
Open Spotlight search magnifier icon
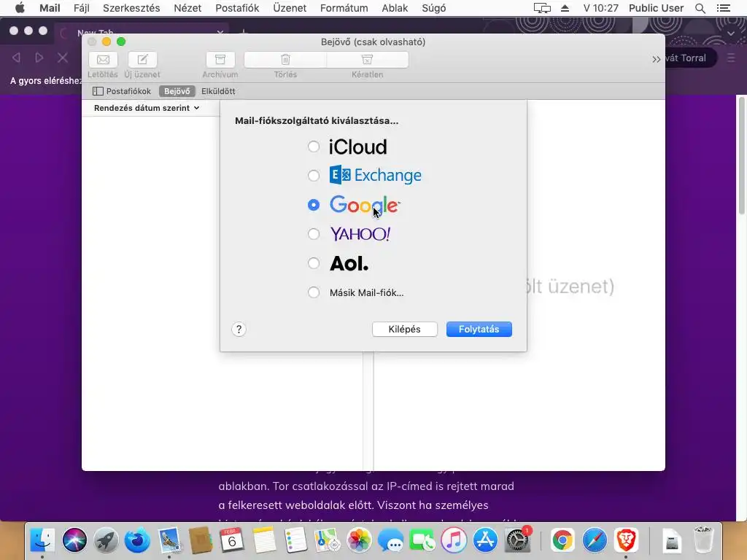[x=700, y=8]
